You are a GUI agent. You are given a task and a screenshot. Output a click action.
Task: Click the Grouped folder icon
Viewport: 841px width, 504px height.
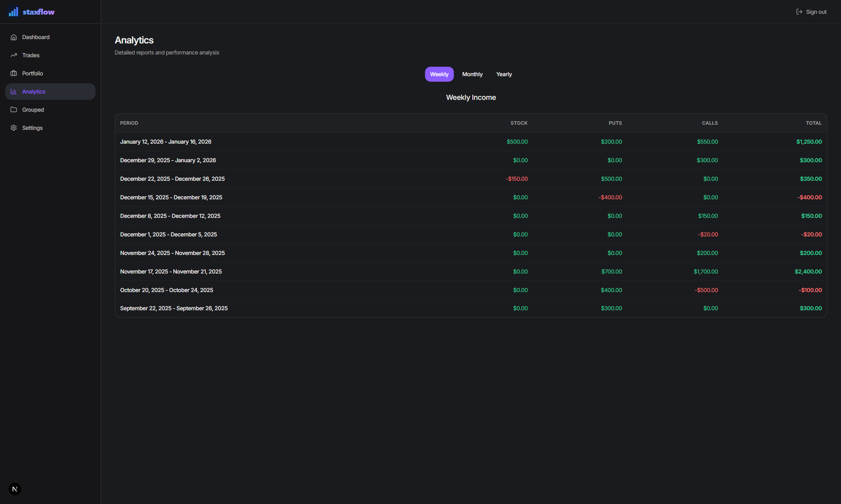pos(14,110)
